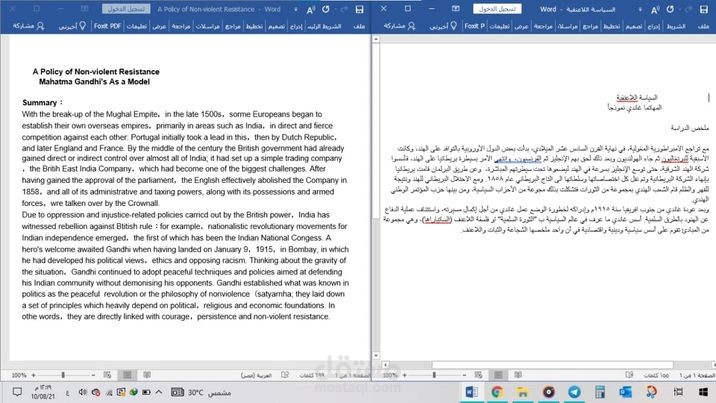Image resolution: width=716 pixels, height=403 pixels.
Task: Open مراسلات (Mailings) tab in English window
Action: [x=208, y=26]
